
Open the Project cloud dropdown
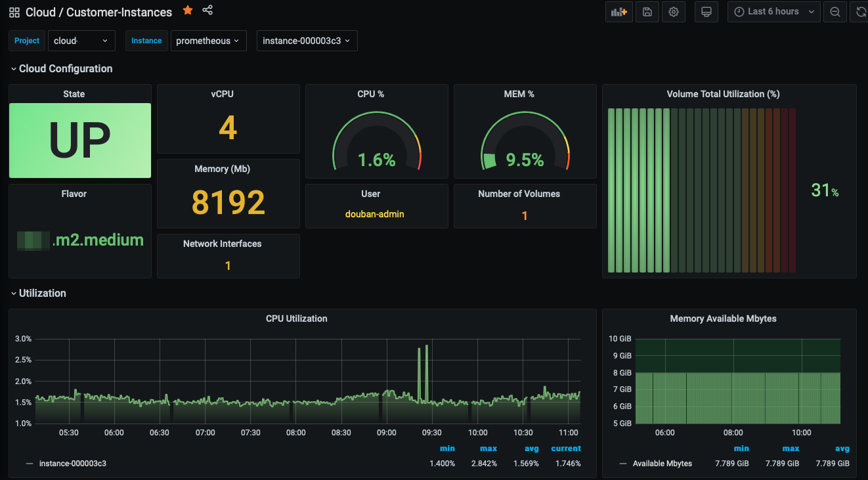coord(81,41)
